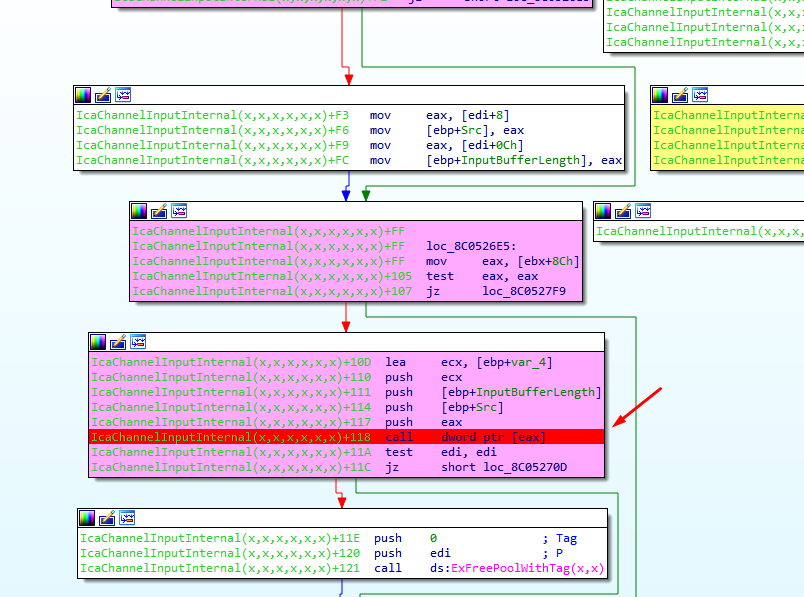Follow the ds:ExFreePoolWithTag(x,x) reference
Viewport: 804px width, 597px height.
click(517, 568)
